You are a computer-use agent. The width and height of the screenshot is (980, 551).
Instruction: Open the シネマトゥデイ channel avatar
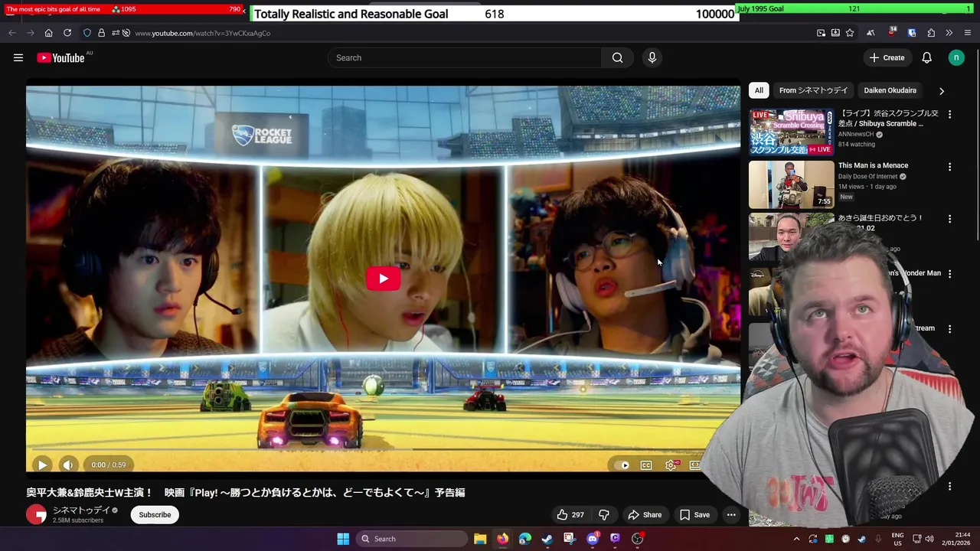36,514
